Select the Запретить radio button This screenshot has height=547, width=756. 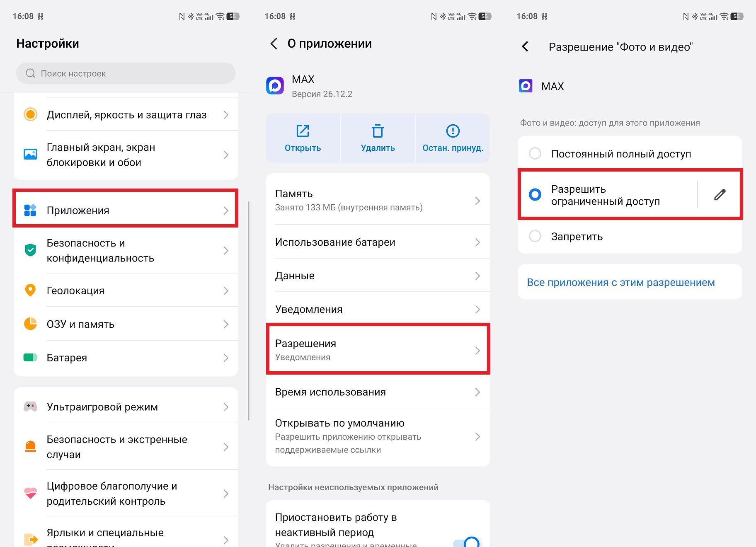535,236
